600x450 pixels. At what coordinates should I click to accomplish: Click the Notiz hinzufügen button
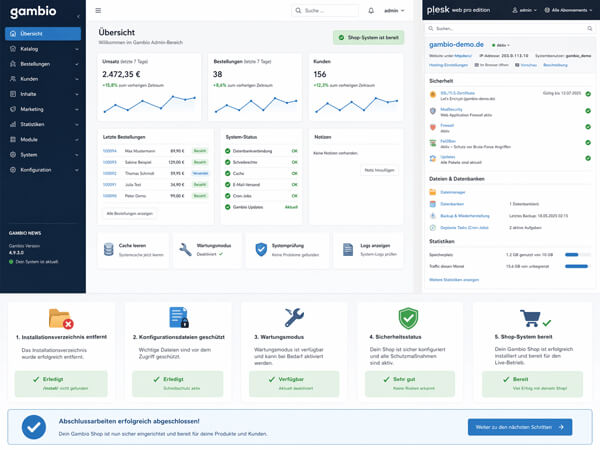pyautogui.click(x=379, y=170)
